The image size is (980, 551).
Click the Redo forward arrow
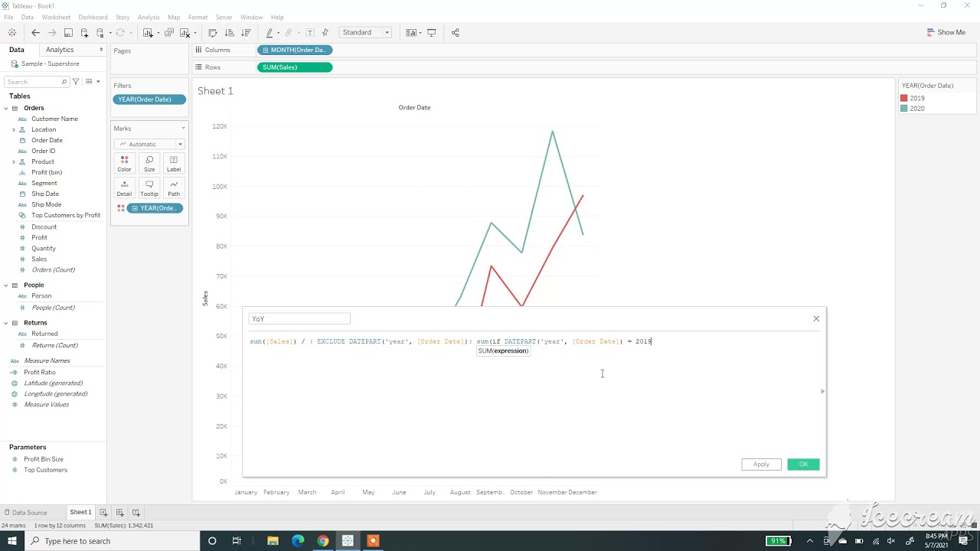click(x=51, y=33)
